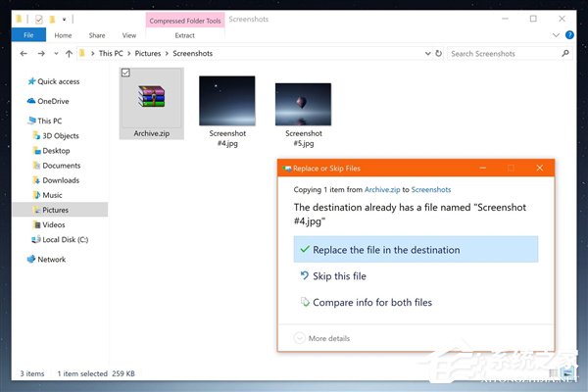Click Pictures in the address bar path
The height and width of the screenshot is (392, 588).
click(x=148, y=53)
